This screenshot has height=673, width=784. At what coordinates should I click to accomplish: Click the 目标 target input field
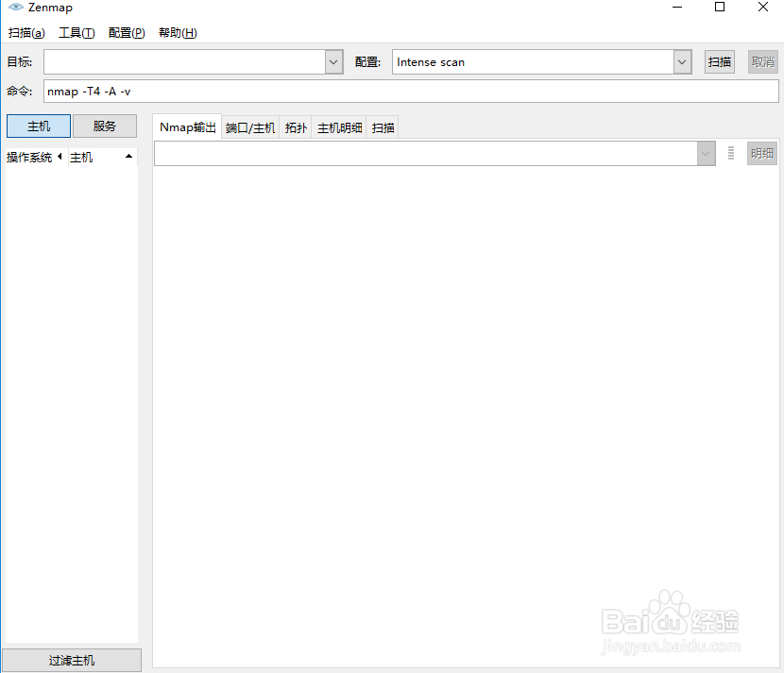click(x=184, y=62)
